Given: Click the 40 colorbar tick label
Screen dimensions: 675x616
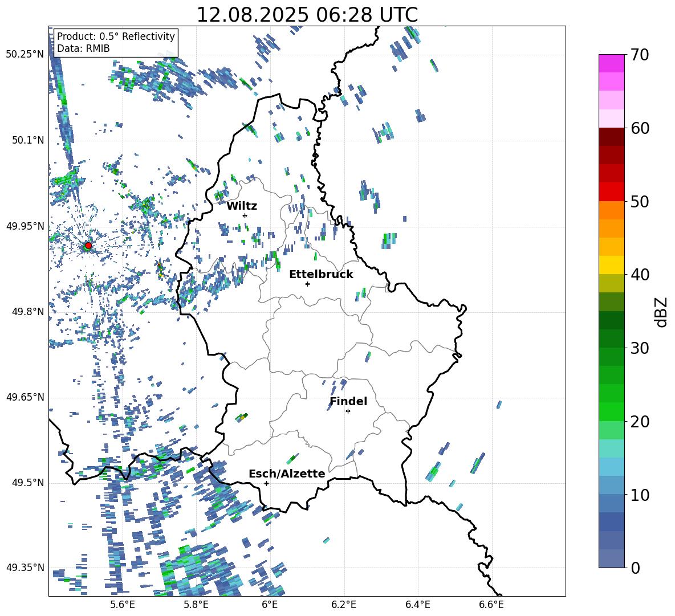Looking at the screenshot, I should 639,275.
